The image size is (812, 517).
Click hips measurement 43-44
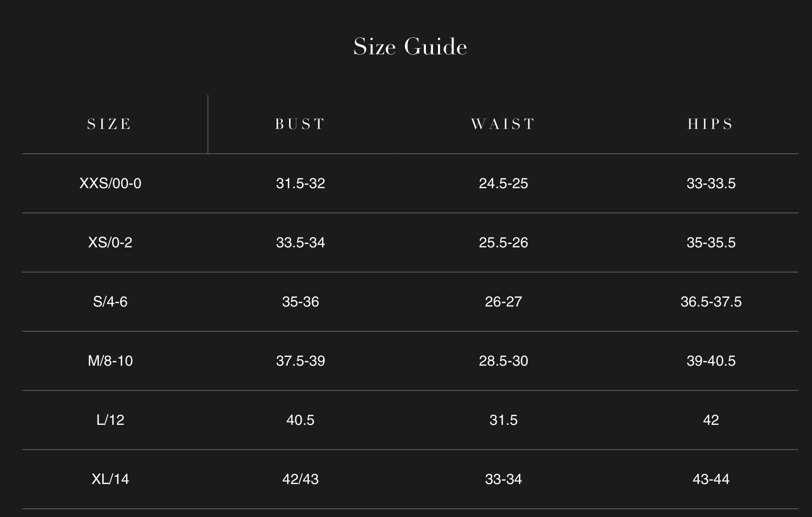click(711, 479)
